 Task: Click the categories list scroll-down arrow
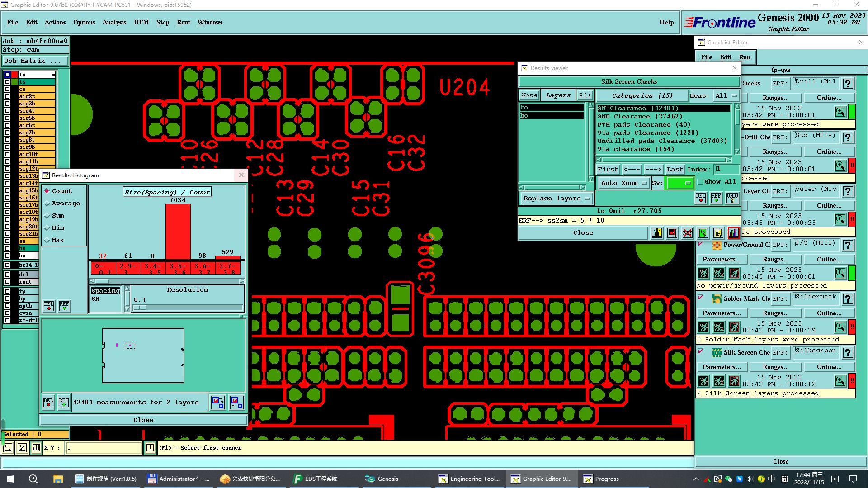pos(737,152)
